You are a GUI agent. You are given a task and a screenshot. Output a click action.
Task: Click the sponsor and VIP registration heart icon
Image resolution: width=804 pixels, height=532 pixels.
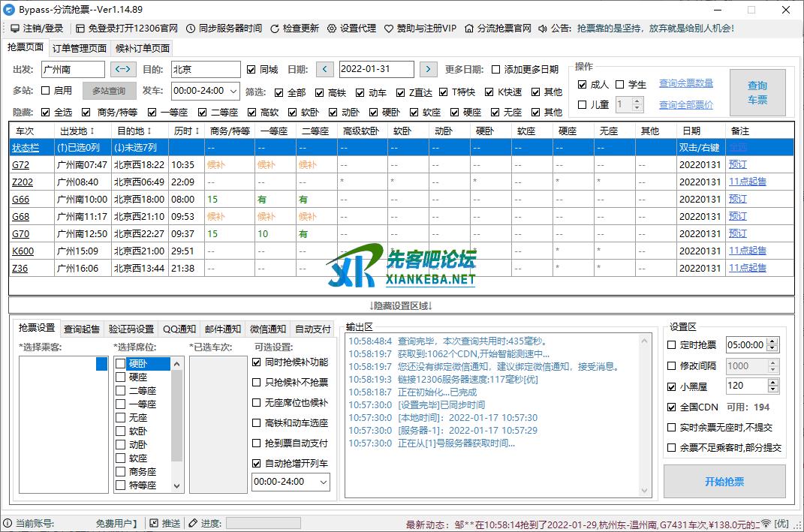click(x=389, y=29)
